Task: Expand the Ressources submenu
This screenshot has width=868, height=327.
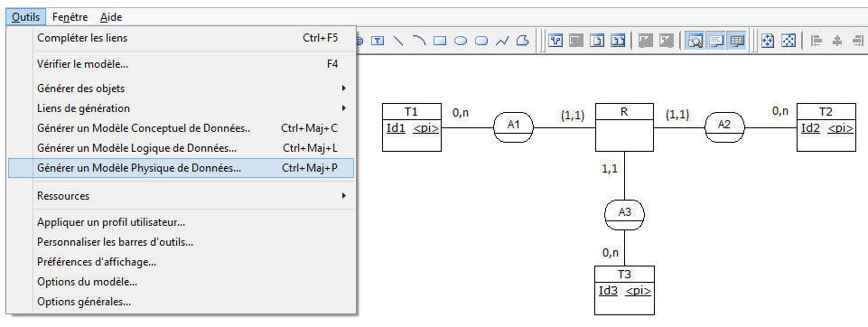Action: pos(181,196)
